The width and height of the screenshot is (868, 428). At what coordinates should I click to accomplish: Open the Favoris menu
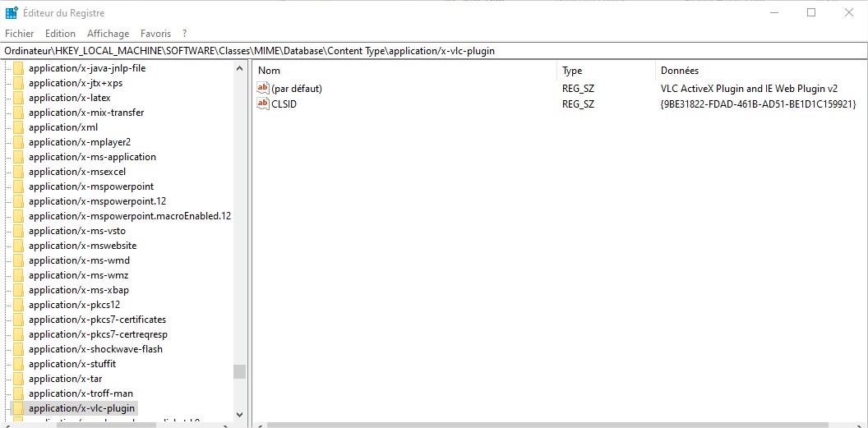155,34
